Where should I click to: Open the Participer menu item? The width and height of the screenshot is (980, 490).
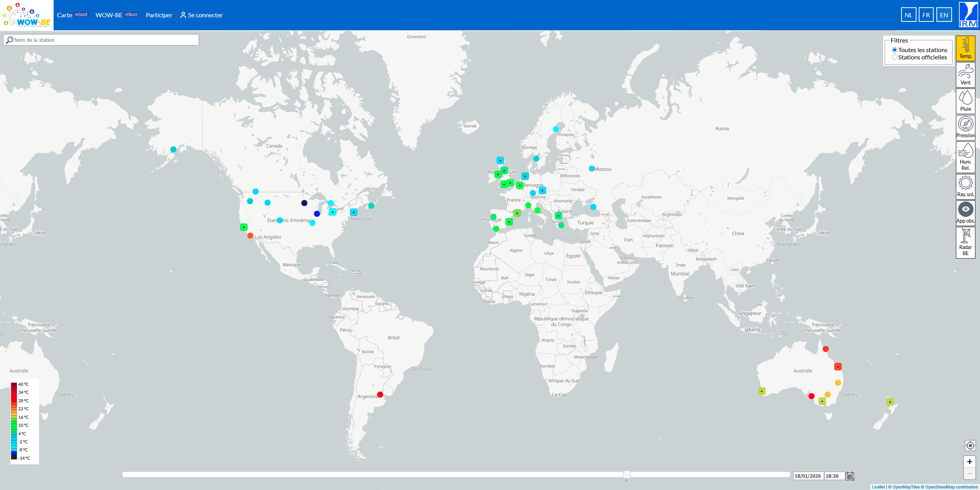(x=159, y=15)
